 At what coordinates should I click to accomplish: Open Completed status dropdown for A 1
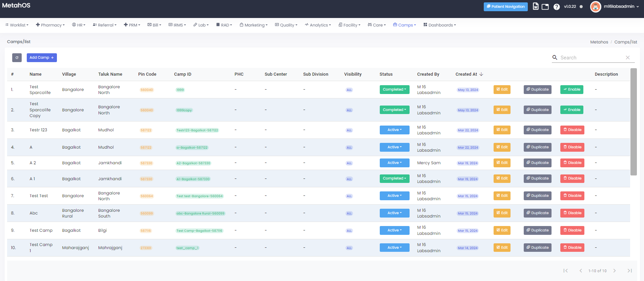(395, 179)
